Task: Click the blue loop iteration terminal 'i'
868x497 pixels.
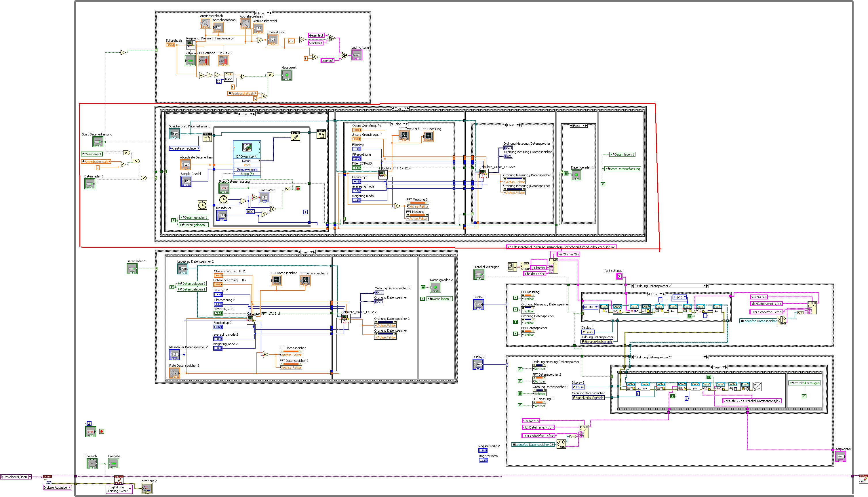Action: point(305,212)
